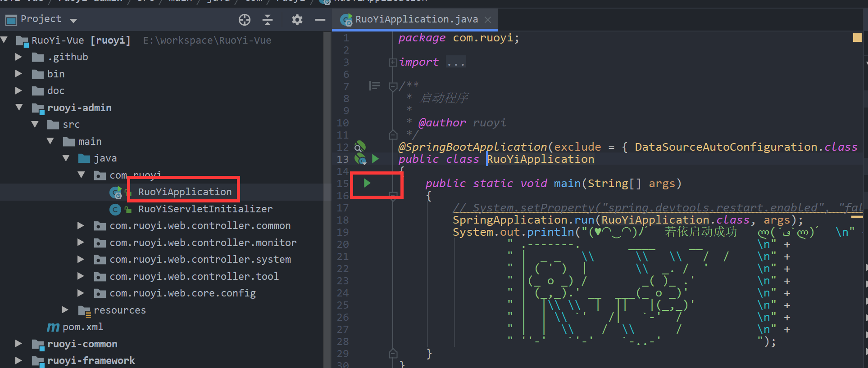Hide the Project panel with minus icon
The width and height of the screenshot is (868, 368).
[x=320, y=19]
